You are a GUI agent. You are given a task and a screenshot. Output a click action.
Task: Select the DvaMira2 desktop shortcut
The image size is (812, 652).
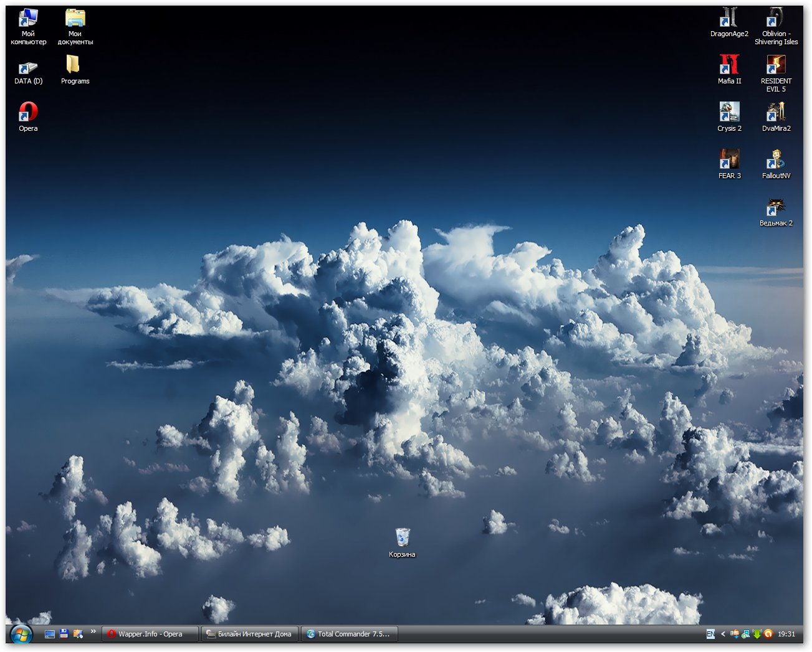[x=776, y=113]
